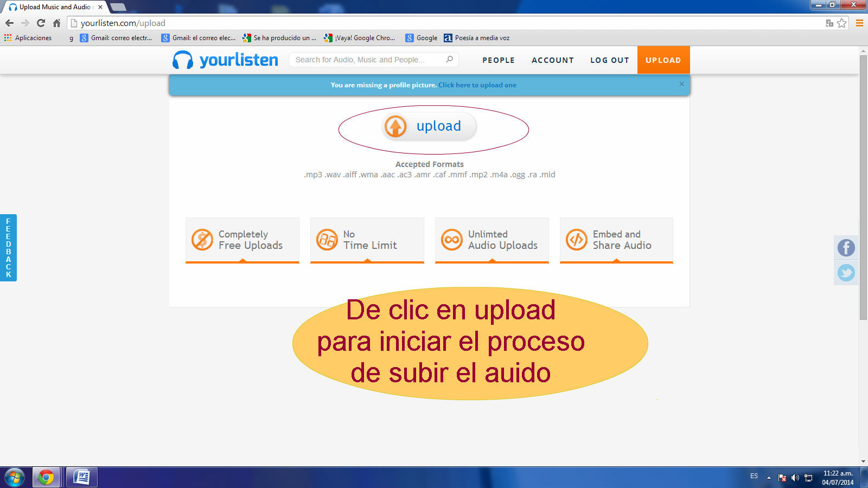The image size is (868, 488).
Task: Click the network icon in system tray
Action: point(808,478)
